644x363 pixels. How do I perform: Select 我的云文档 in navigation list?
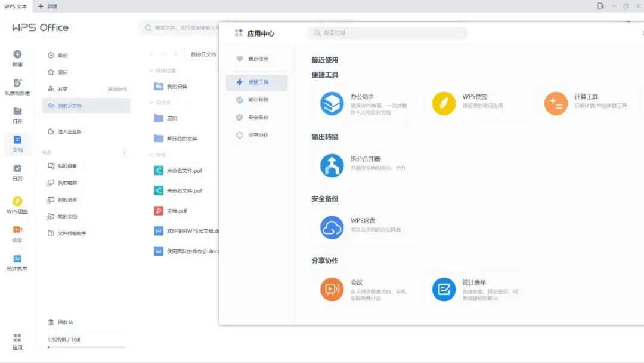[x=86, y=106]
